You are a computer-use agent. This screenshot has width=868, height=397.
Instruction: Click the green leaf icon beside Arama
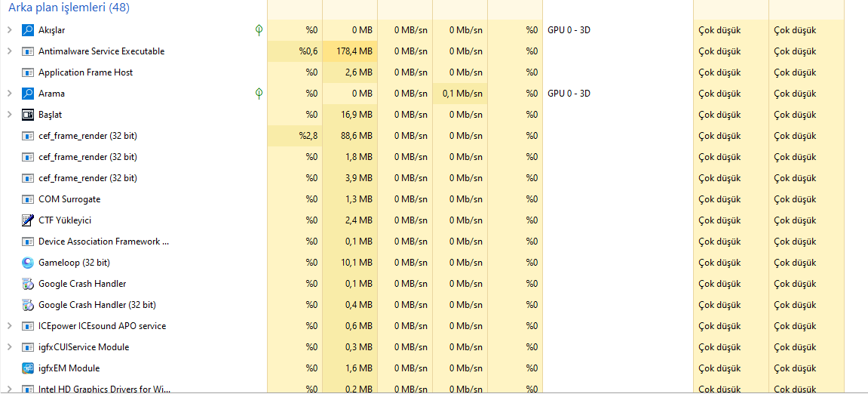pos(259,94)
